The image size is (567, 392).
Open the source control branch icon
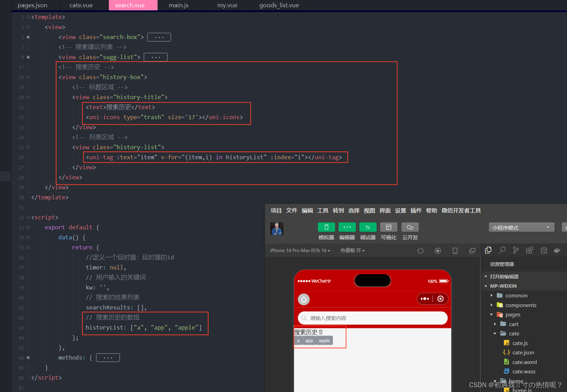coord(516,250)
